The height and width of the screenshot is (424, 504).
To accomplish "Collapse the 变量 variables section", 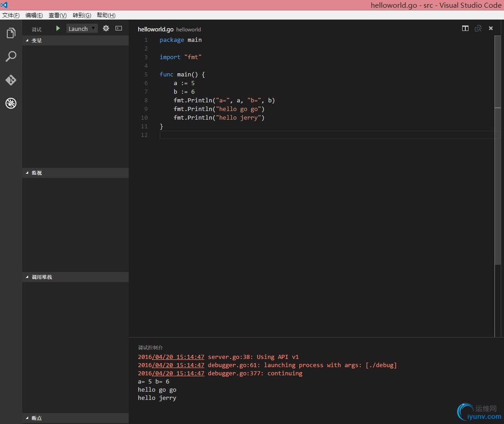I will (x=76, y=40).
